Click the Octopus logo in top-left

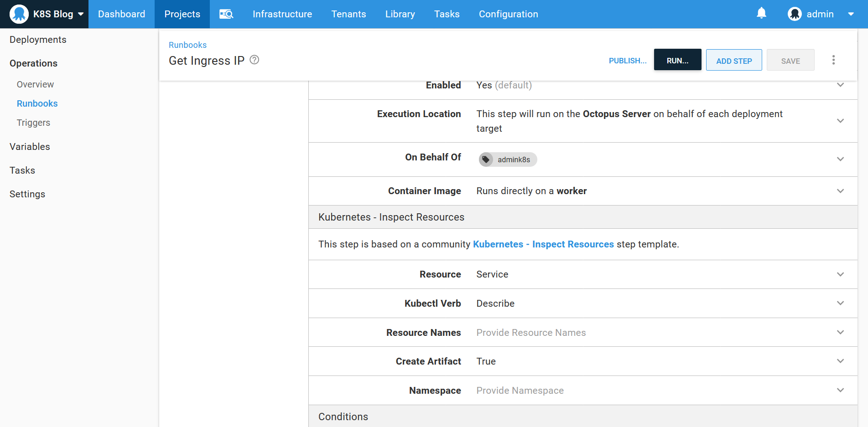(19, 14)
